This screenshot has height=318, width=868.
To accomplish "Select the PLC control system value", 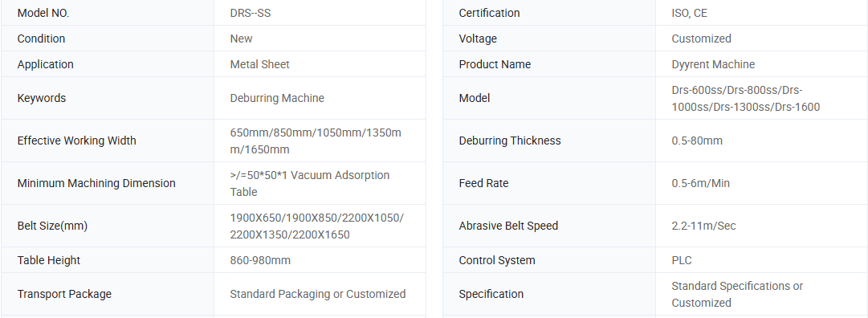I will pyautogui.click(x=682, y=260).
